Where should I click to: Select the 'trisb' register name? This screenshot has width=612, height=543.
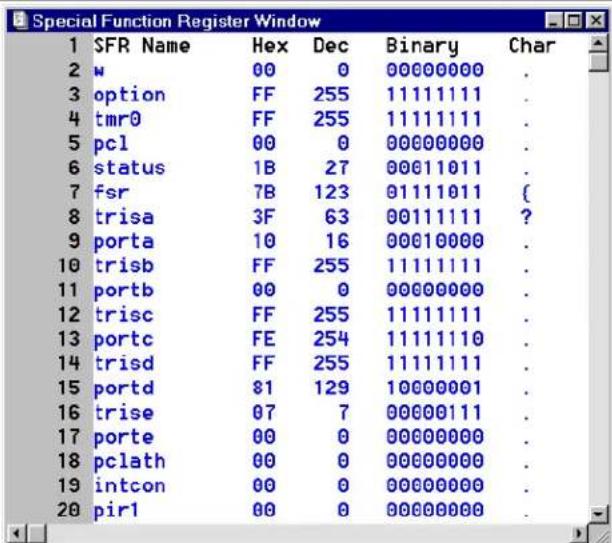(124, 265)
